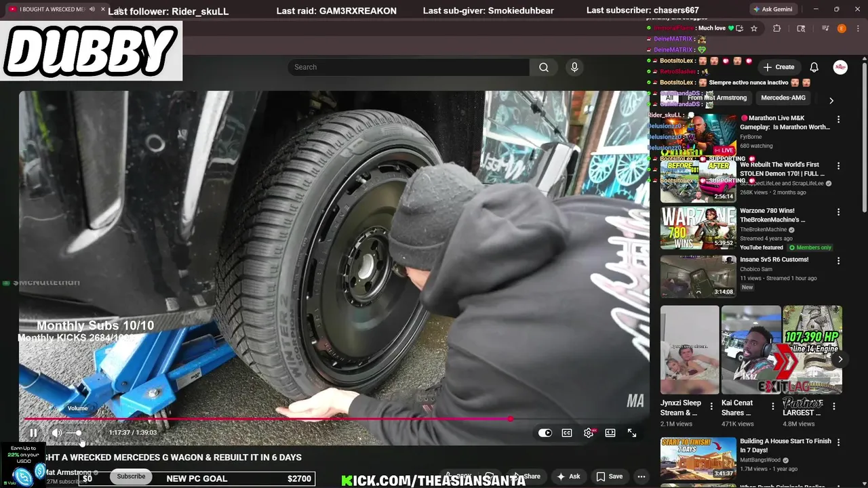Open Marathon Live video thumbnail
868x488 pixels.
[698, 135]
